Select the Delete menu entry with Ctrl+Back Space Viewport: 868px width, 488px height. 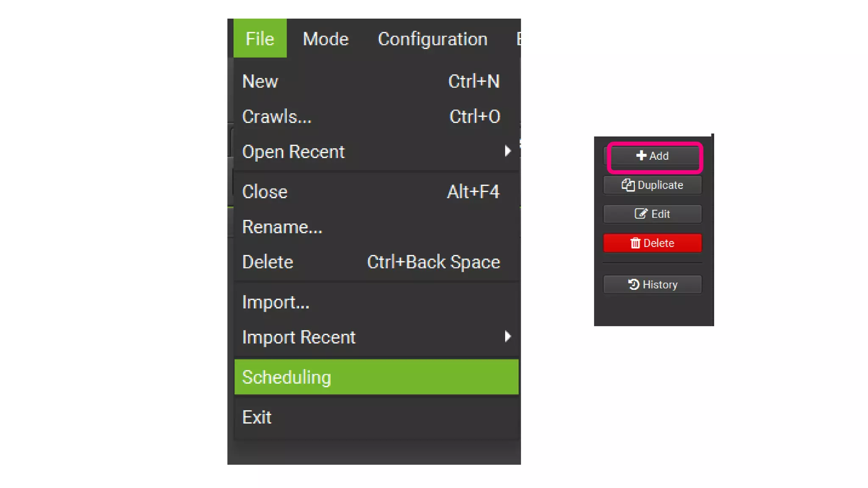(267, 262)
